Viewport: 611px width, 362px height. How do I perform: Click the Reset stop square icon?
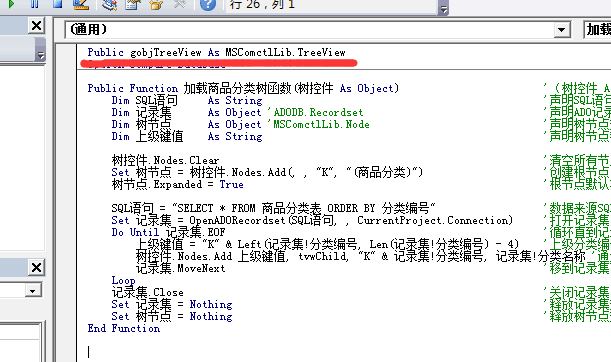pos(57,4)
